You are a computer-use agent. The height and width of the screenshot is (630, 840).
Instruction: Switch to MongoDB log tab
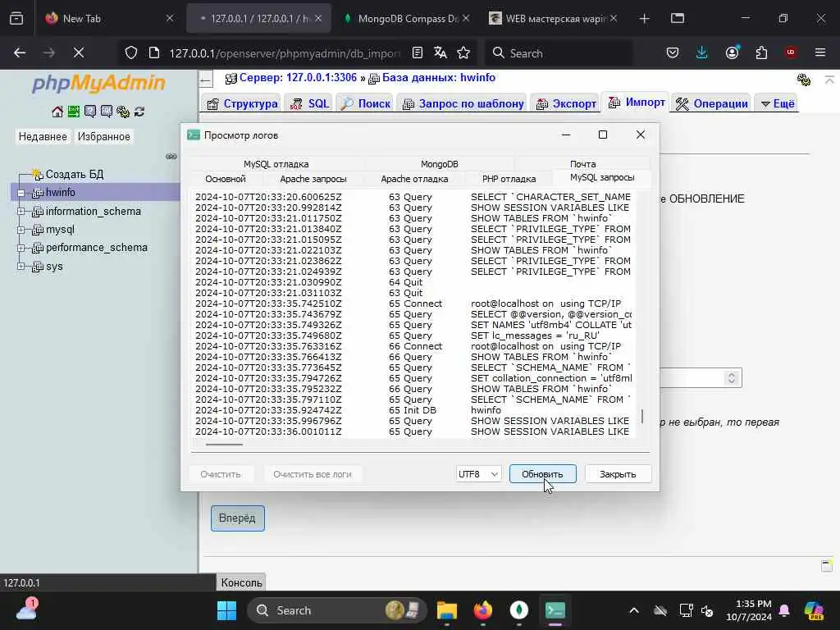(440, 164)
